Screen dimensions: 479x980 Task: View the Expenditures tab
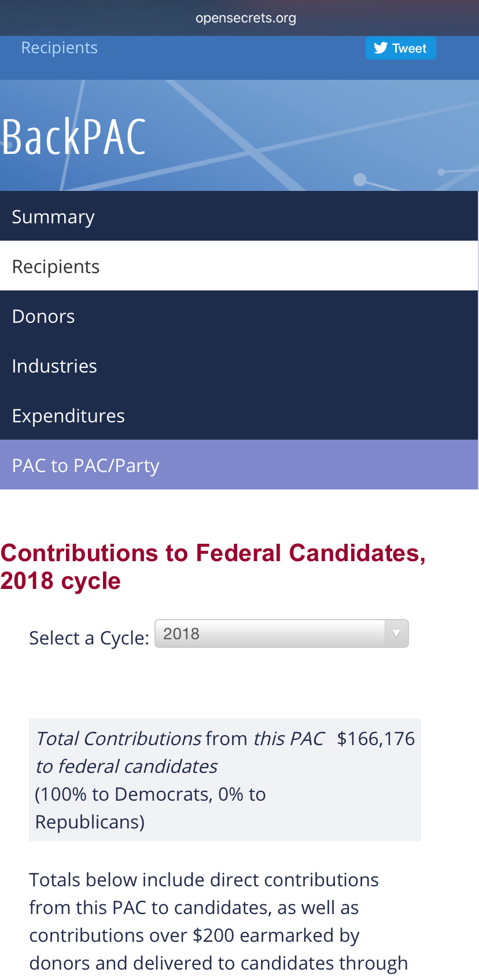point(239,415)
